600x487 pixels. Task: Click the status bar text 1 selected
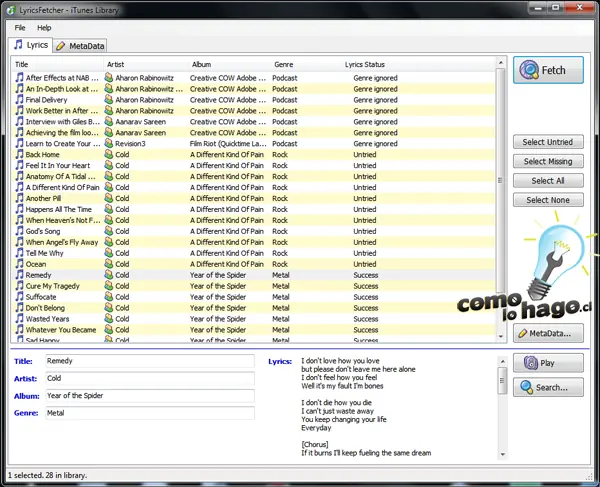[47, 475]
